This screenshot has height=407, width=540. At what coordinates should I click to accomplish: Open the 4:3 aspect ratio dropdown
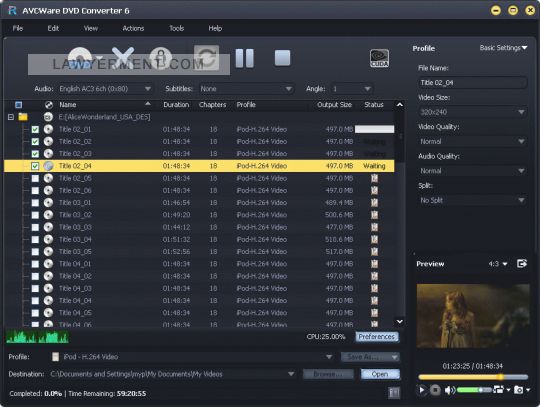pos(498,264)
